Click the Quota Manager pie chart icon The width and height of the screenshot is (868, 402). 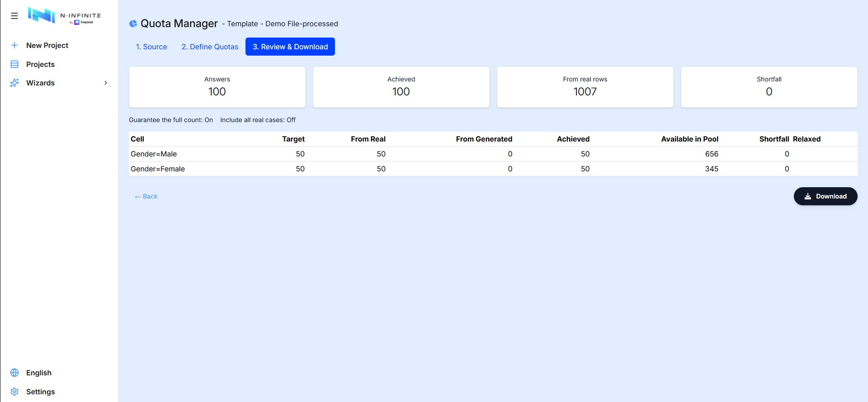tap(133, 24)
